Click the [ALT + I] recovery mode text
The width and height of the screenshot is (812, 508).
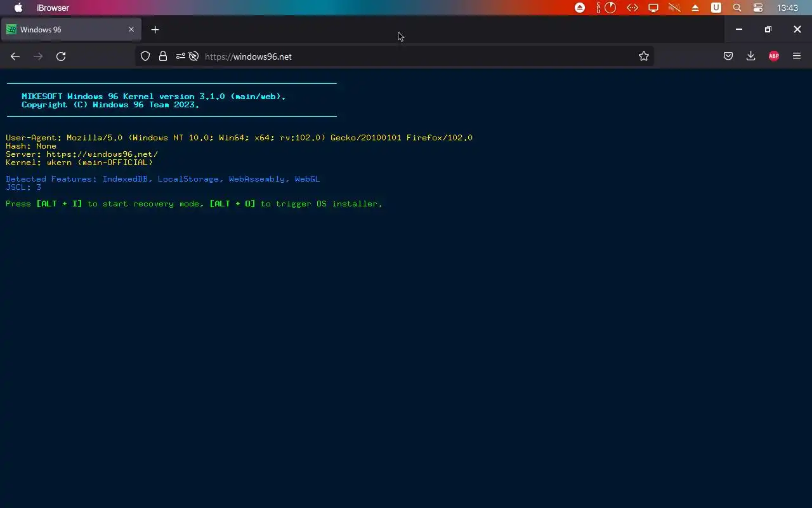point(59,204)
